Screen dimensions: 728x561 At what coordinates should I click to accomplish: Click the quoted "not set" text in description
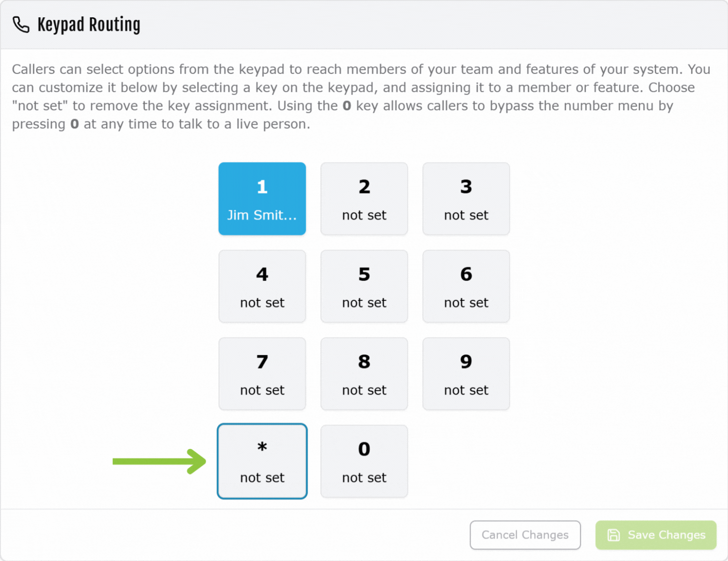coord(40,106)
